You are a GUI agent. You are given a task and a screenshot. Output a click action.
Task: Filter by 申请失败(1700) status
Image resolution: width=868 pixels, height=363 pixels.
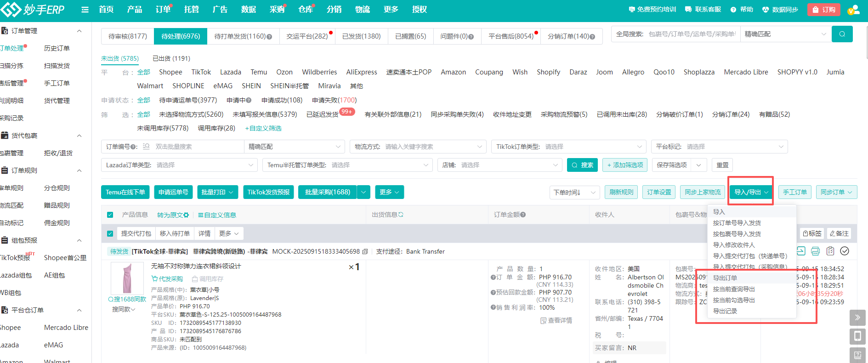tap(334, 100)
